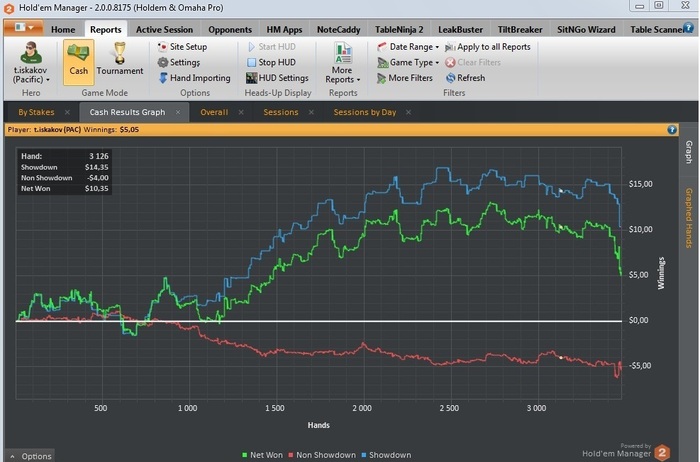The image size is (700, 462).
Task: Close the Sessions tab
Action: point(311,112)
